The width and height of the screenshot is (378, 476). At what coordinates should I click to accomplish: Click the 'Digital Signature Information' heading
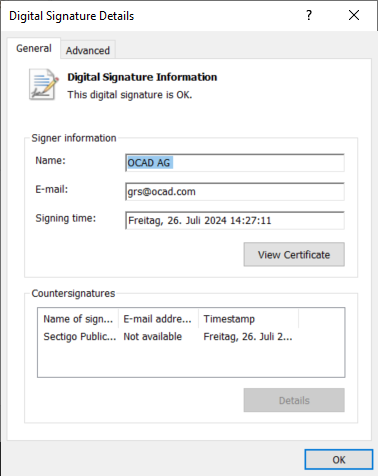tap(142, 77)
